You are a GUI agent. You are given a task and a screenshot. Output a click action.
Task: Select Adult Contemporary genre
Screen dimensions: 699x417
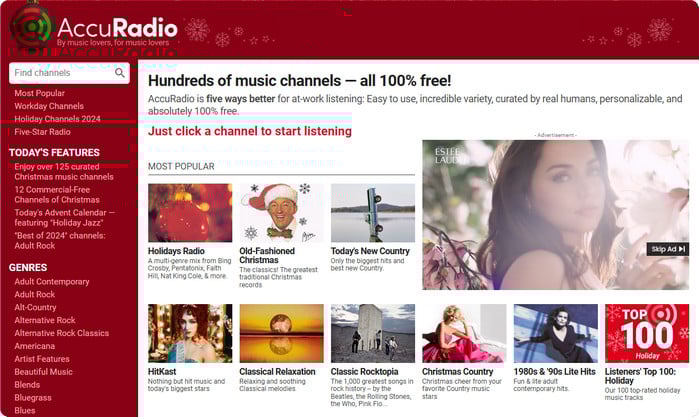point(52,282)
